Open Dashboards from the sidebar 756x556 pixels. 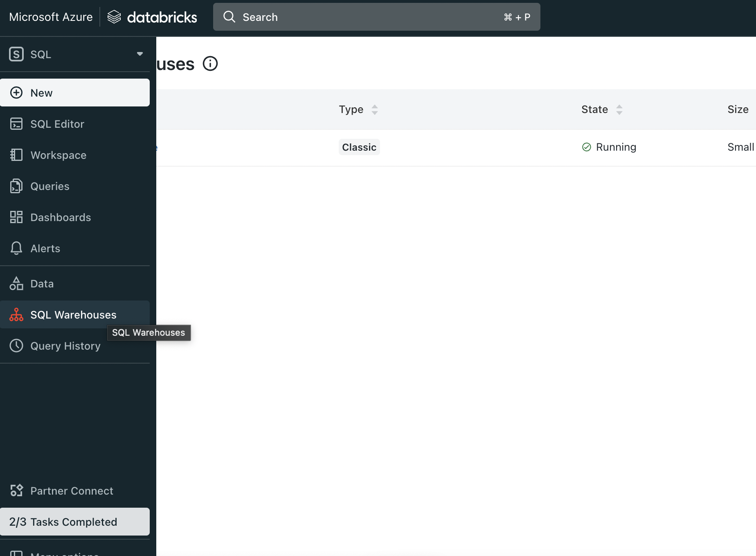[61, 217]
